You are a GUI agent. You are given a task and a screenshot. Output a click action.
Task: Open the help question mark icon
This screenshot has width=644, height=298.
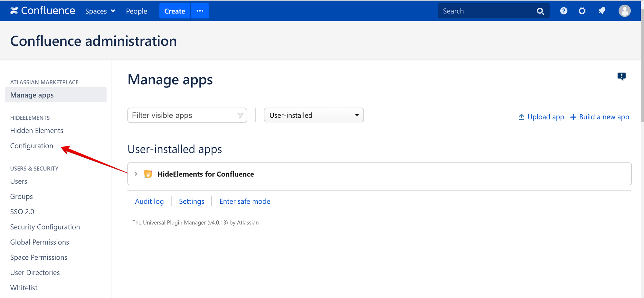(x=563, y=11)
